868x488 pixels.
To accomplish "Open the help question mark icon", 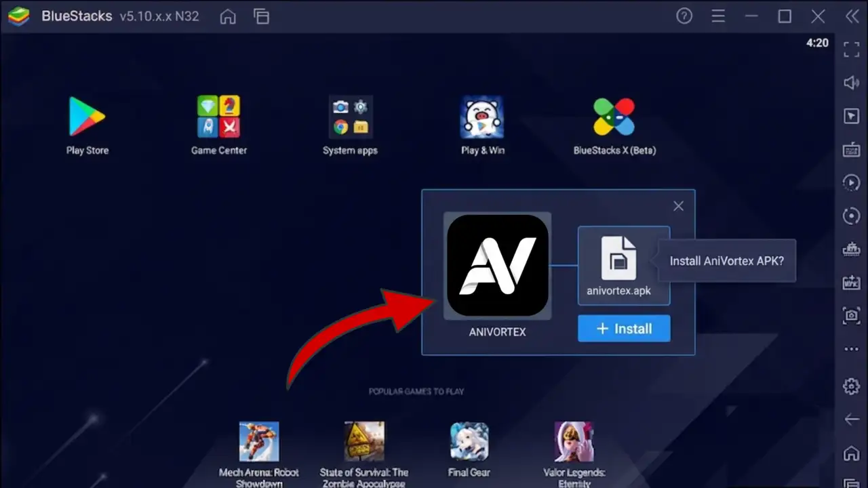I will coord(684,16).
